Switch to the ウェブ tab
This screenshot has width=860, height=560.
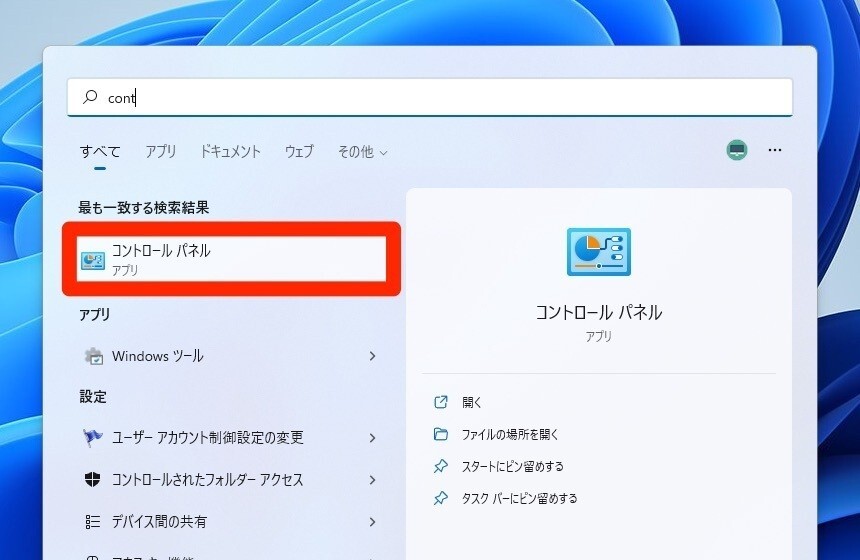(x=299, y=151)
